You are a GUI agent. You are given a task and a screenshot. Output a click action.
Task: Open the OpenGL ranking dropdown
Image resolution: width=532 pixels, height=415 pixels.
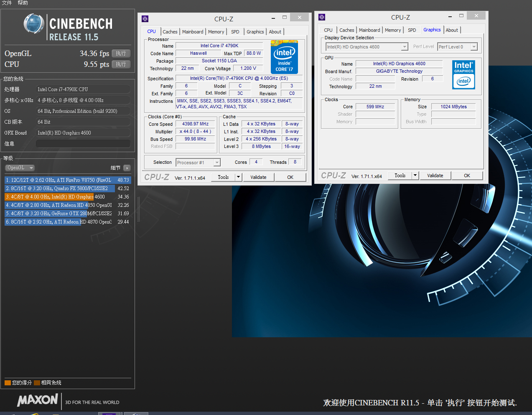(x=20, y=168)
